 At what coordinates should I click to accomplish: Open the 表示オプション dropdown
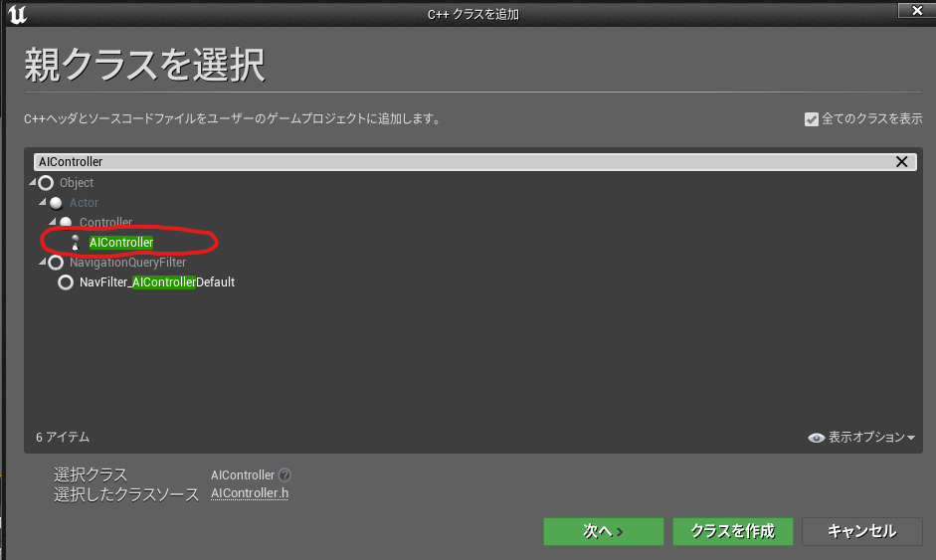(862, 438)
